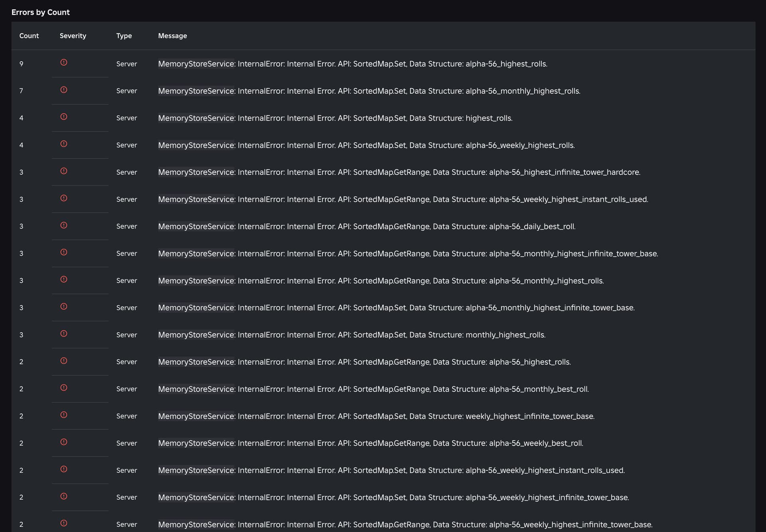The width and height of the screenshot is (766, 532).
Task: Click the Message column header
Action: [172, 36]
